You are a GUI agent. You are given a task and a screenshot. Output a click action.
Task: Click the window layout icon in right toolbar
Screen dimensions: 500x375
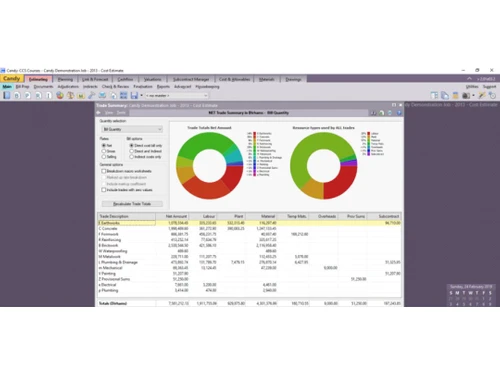coord(434,95)
